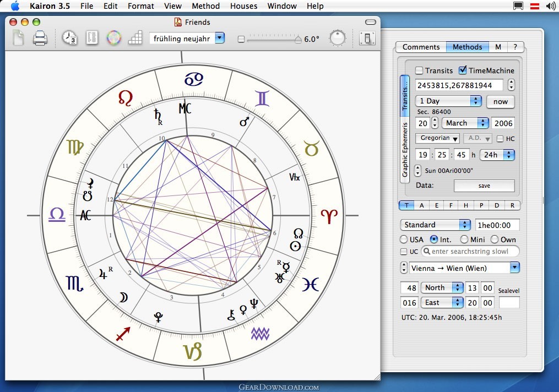
Task: Toggle the UC checkbox
Action: (404, 252)
